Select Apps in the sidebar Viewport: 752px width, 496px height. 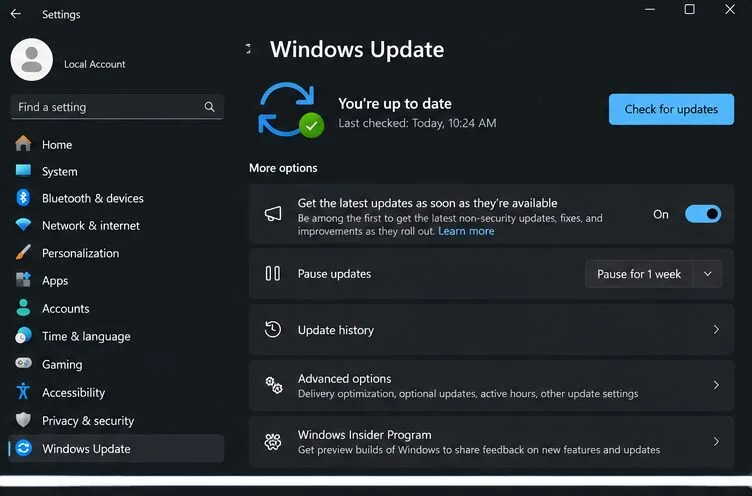(116, 280)
